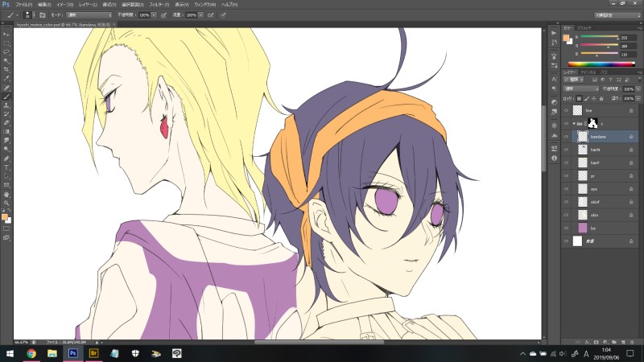Select the Crop tool

(6, 70)
